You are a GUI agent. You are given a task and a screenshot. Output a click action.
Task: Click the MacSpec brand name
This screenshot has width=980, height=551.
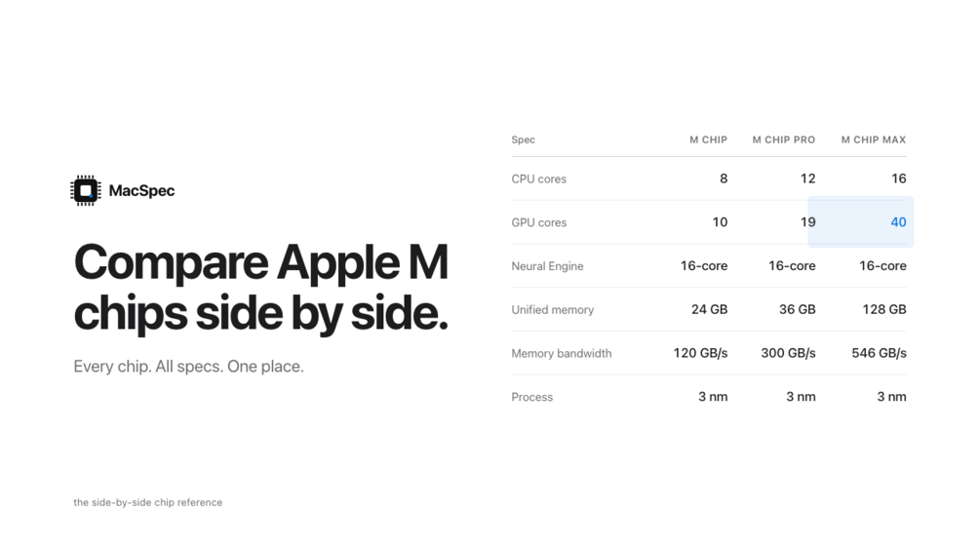coord(141,190)
